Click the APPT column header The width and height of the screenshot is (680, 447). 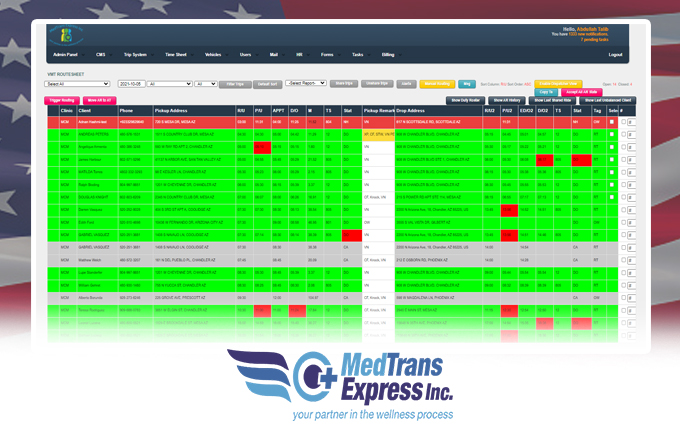[x=278, y=111]
